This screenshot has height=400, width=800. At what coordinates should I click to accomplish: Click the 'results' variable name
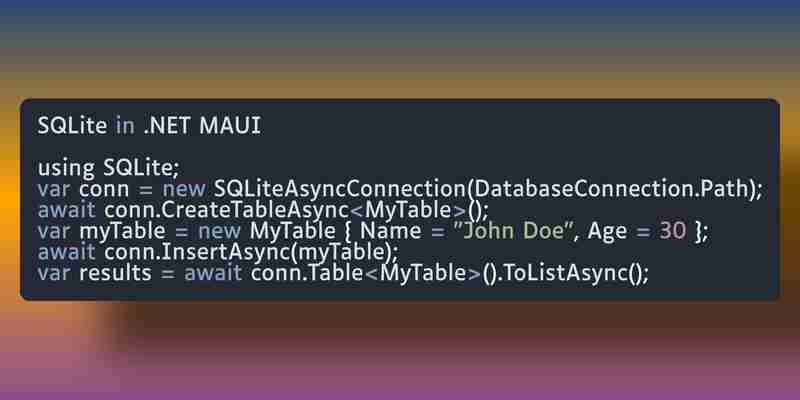pyautogui.click(x=115, y=274)
